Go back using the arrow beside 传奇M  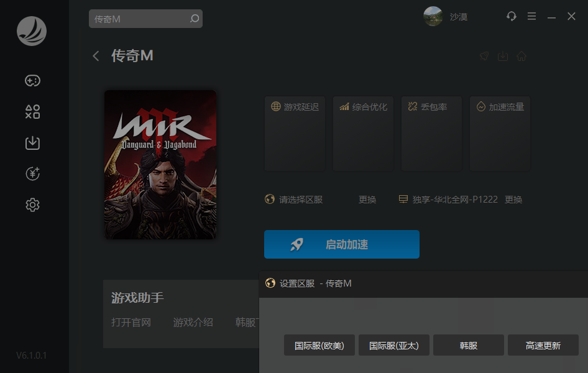click(x=96, y=56)
